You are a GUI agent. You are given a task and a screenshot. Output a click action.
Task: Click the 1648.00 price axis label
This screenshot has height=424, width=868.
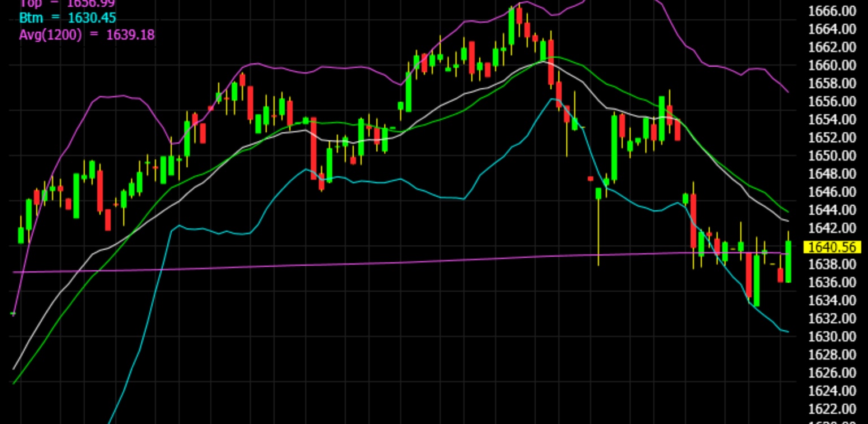coord(832,174)
